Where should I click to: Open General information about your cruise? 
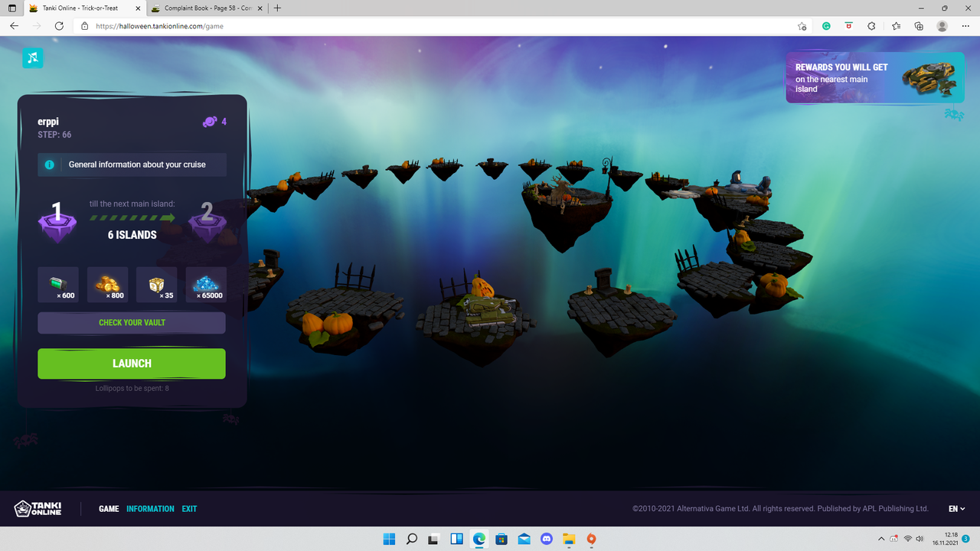[132, 165]
